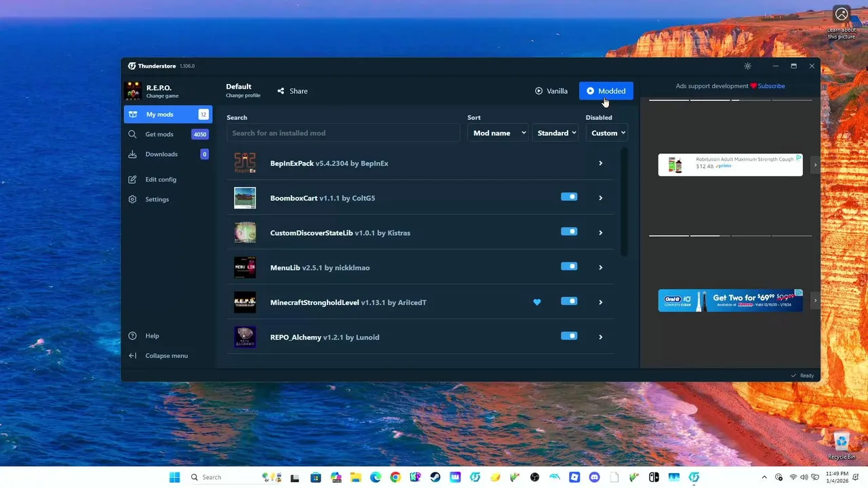Open the Standard sort order dropdown
Screen dimensions: 868x488
[x=555, y=133]
